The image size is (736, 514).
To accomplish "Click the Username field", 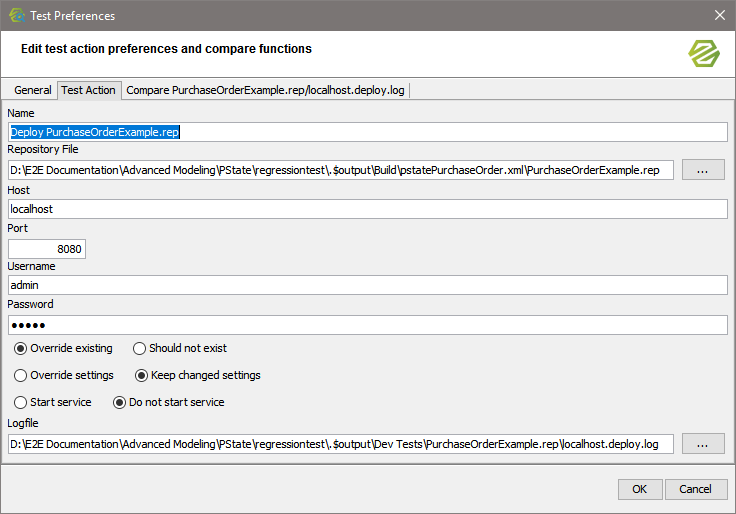I will pos(366,286).
